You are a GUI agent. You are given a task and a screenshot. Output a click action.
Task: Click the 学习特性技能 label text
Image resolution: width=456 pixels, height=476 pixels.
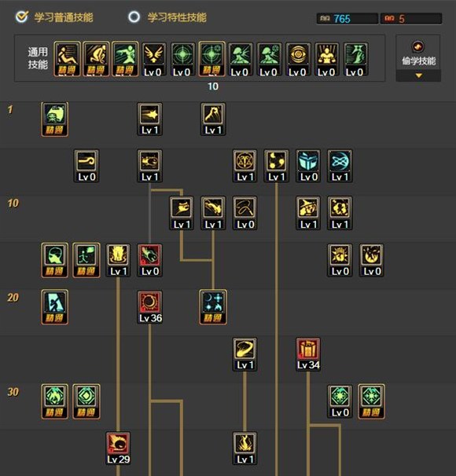click(177, 17)
